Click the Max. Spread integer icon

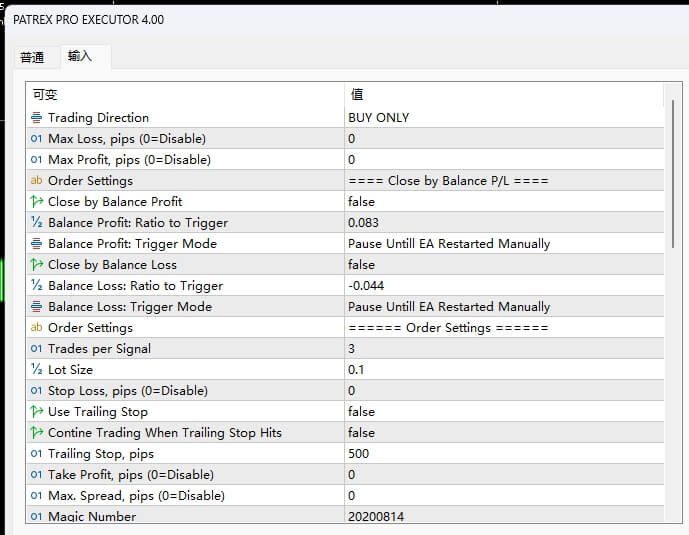coord(36,496)
